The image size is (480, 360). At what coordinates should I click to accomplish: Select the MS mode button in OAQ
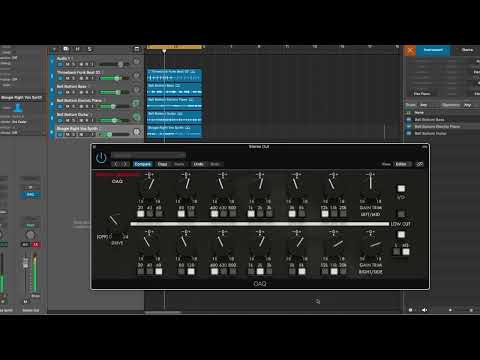406,252
